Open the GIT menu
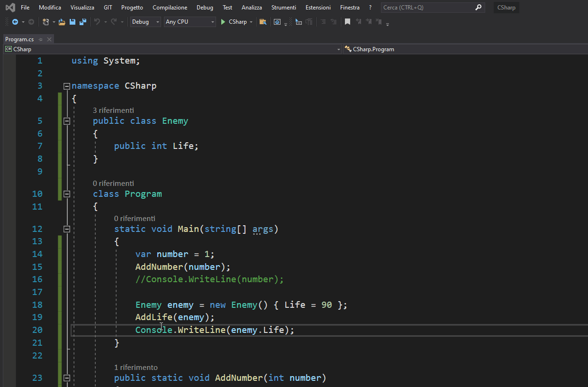Viewport: 588px width, 387px height. 108,8
